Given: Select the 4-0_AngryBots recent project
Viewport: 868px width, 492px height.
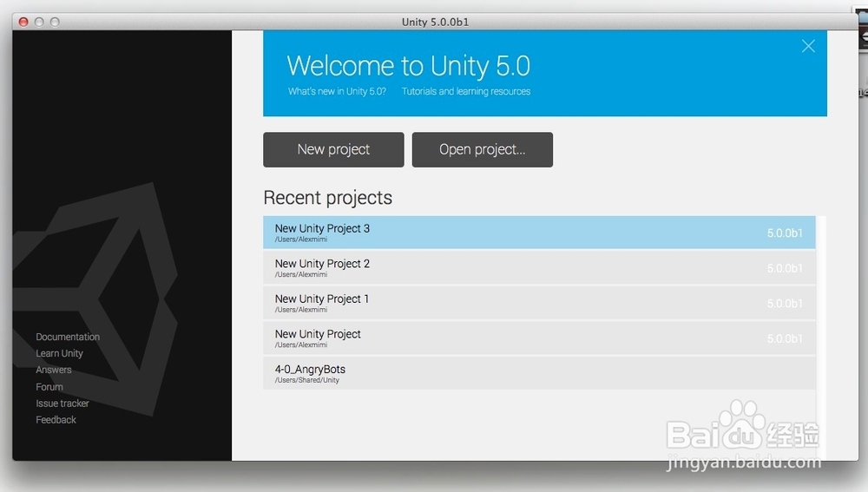Looking at the screenshot, I should pyautogui.click(x=539, y=374).
